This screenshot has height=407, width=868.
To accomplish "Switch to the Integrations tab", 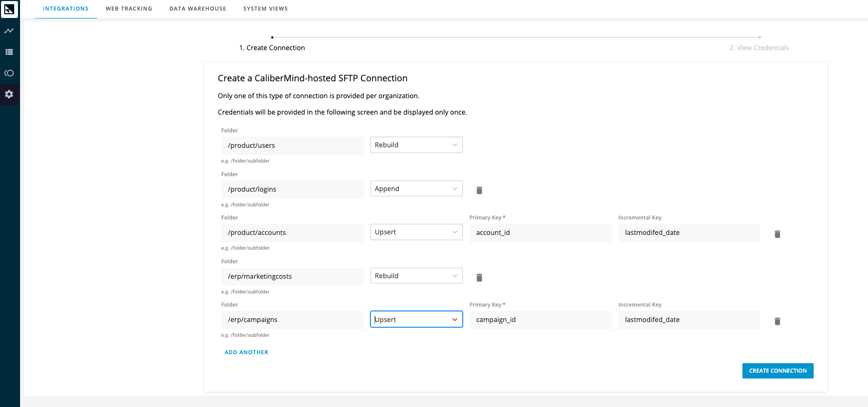I will [65, 9].
